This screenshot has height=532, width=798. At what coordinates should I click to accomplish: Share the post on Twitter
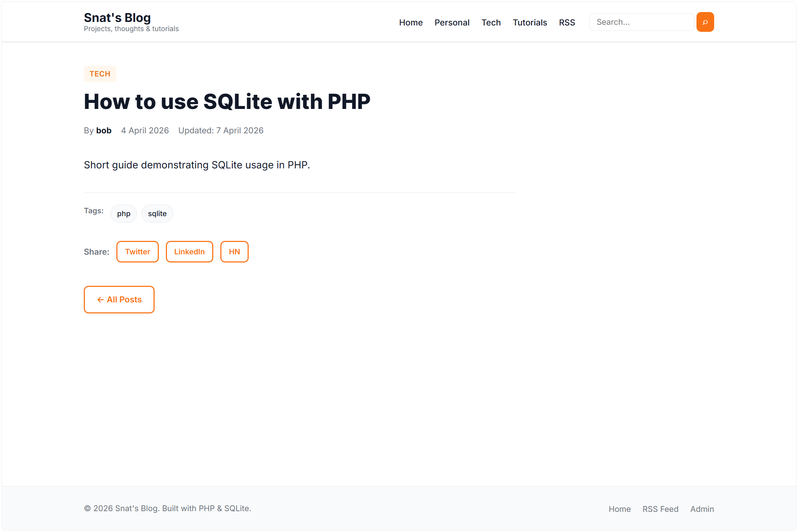pyautogui.click(x=137, y=251)
